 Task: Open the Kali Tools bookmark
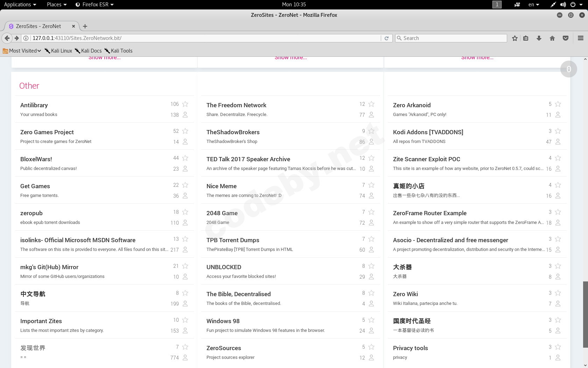[x=118, y=50]
